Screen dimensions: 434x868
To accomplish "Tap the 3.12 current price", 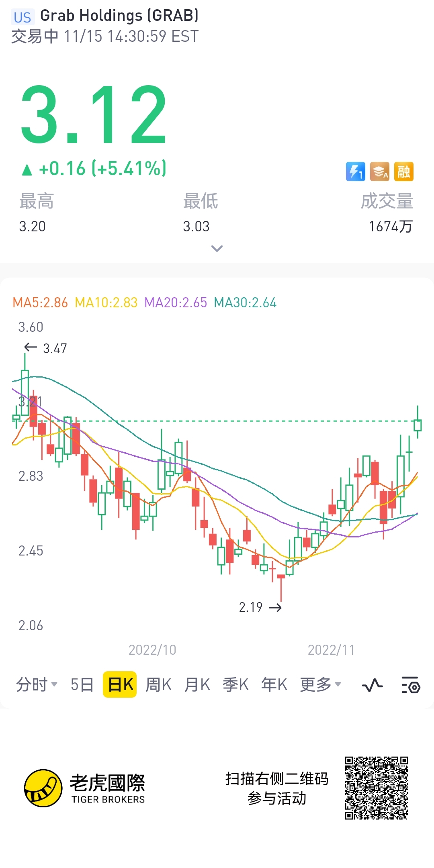I will (93, 115).
